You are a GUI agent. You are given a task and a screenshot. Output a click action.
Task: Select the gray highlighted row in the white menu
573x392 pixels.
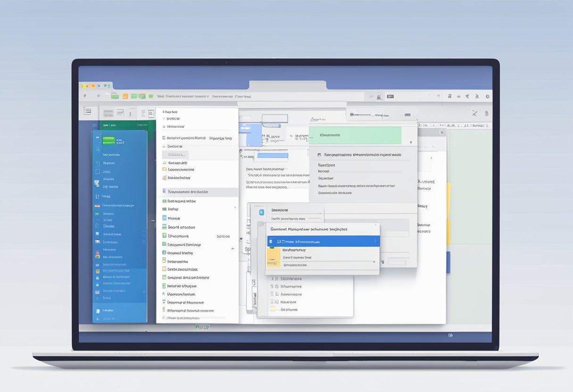pyautogui.click(x=197, y=192)
